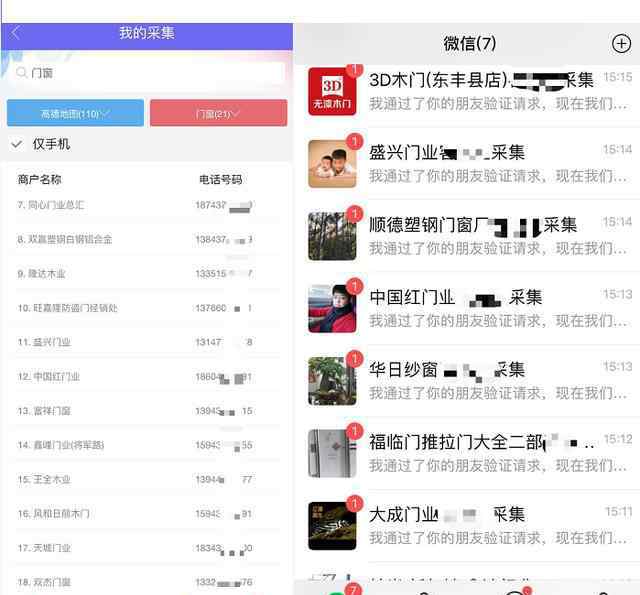The width and height of the screenshot is (640, 595).
Task: Select merchant row 8. 双赢塑钢白钢铝合金
Action: click(147, 239)
